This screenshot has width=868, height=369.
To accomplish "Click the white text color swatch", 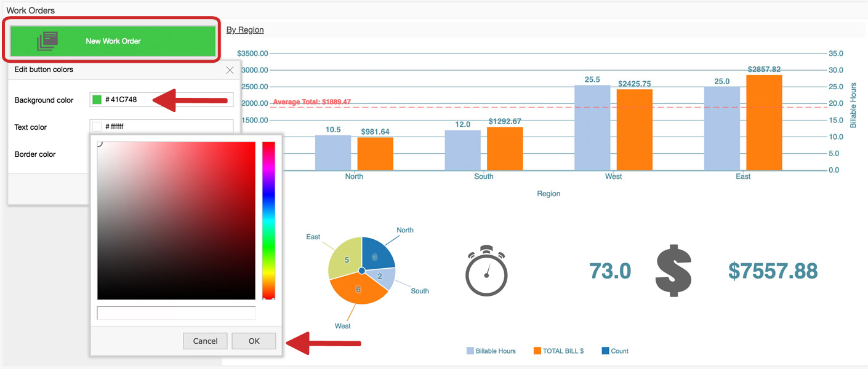I will pos(97,127).
